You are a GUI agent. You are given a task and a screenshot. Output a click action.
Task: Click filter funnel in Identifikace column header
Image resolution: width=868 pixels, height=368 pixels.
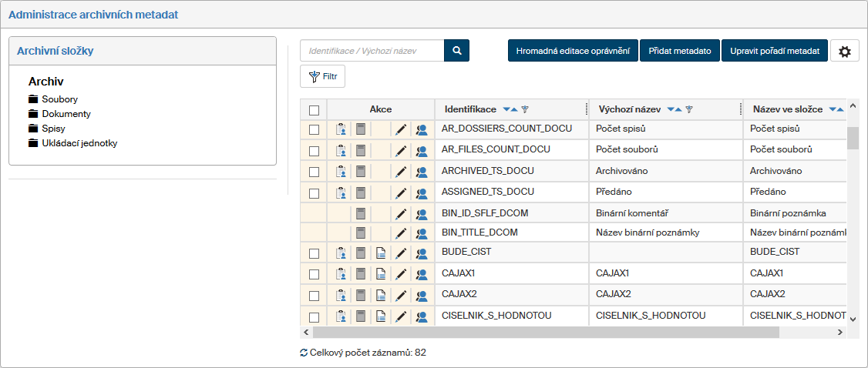pos(525,110)
